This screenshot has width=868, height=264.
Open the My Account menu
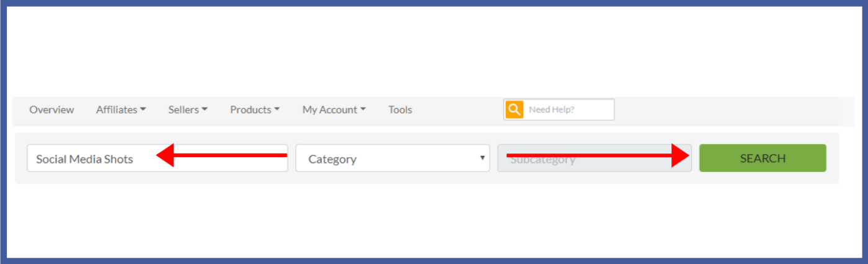click(x=334, y=109)
